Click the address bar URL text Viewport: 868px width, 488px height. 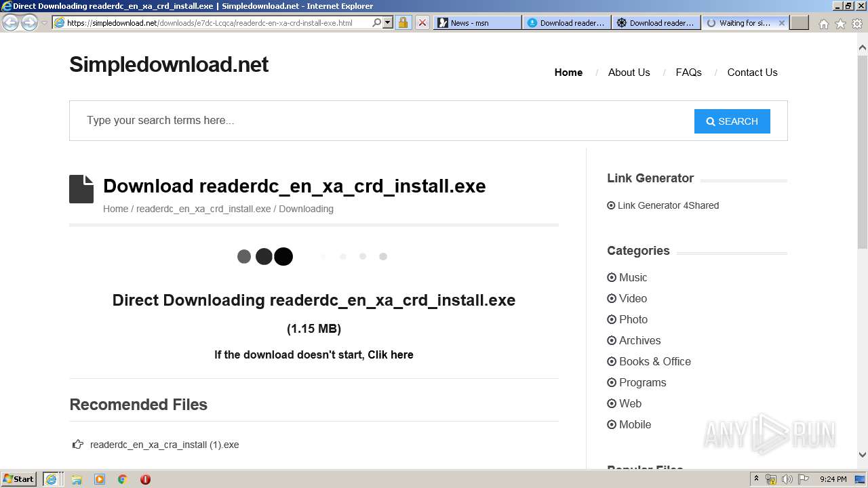pyautogui.click(x=210, y=22)
